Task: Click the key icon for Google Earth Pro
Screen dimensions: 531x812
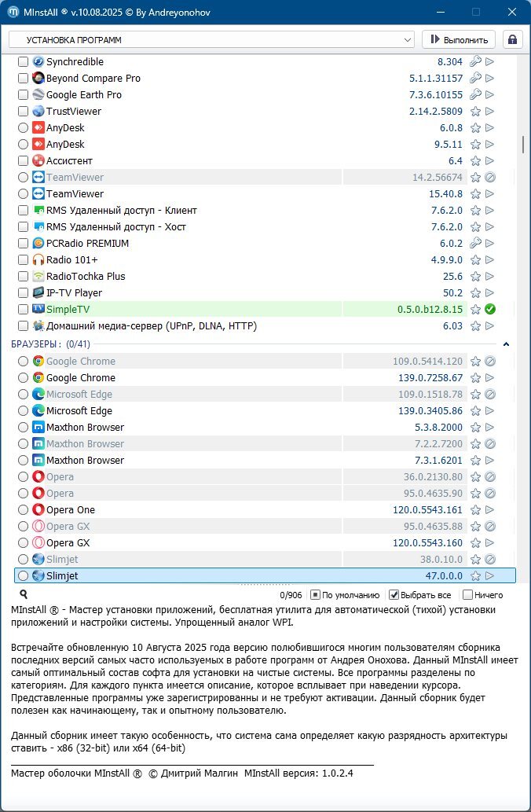Action: click(475, 95)
